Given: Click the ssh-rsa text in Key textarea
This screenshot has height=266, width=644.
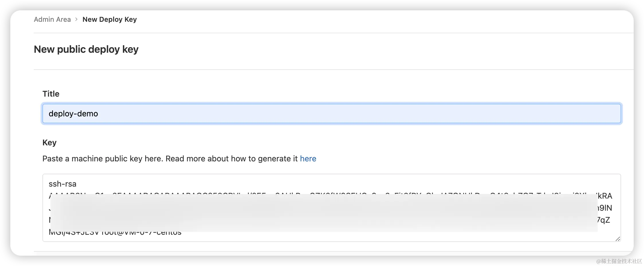Looking at the screenshot, I should (62, 184).
